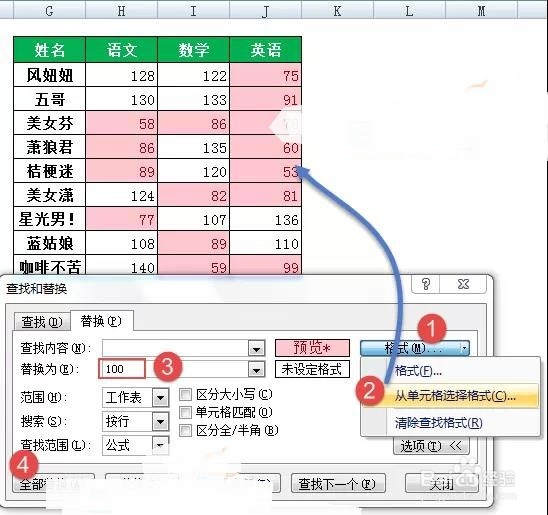Select the name cell 五哥
The height and width of the screenshot is (515, 548).
pos(49,99)
